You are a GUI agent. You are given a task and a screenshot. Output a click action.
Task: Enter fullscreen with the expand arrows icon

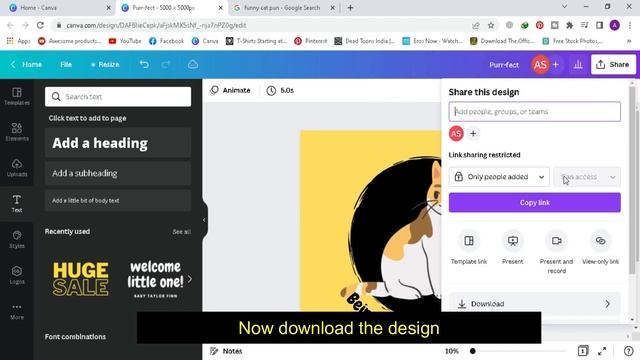coord(602,351)
